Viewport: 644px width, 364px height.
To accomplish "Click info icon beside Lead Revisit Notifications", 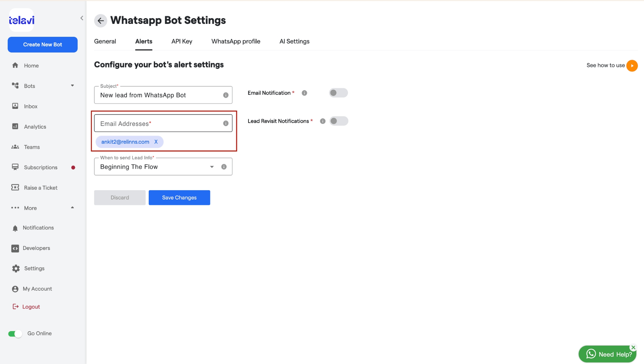I will 323,121.
